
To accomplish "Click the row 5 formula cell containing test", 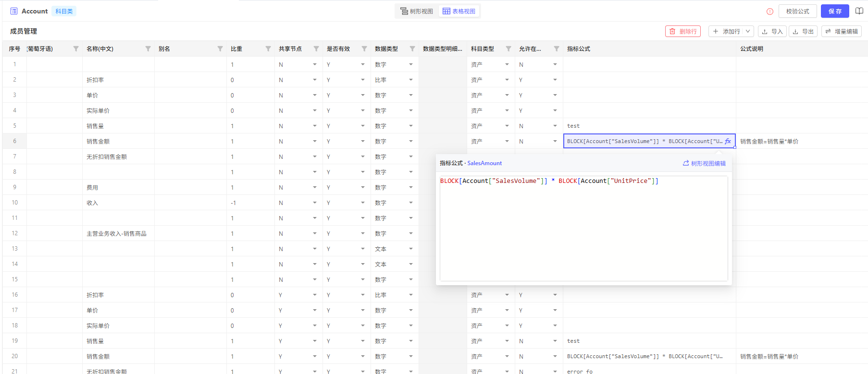I will tap(649, 126).
